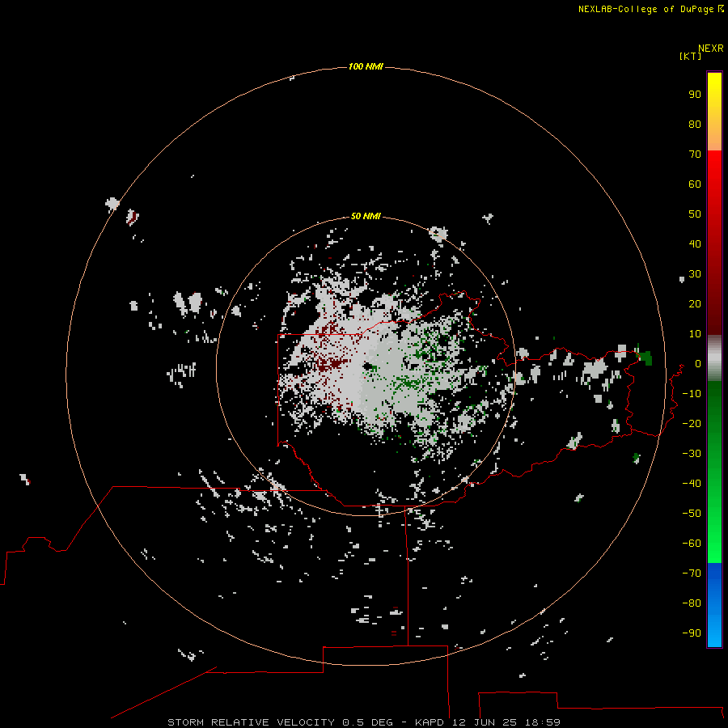Screen dimensions: 728x728
Task: Click the -60 value on the velocity scale
Action: point(692,544)
